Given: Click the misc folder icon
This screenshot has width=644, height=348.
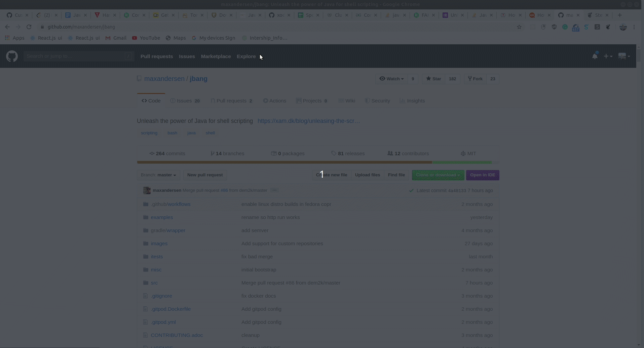Looking at the screenshot, I should [146, 270].
